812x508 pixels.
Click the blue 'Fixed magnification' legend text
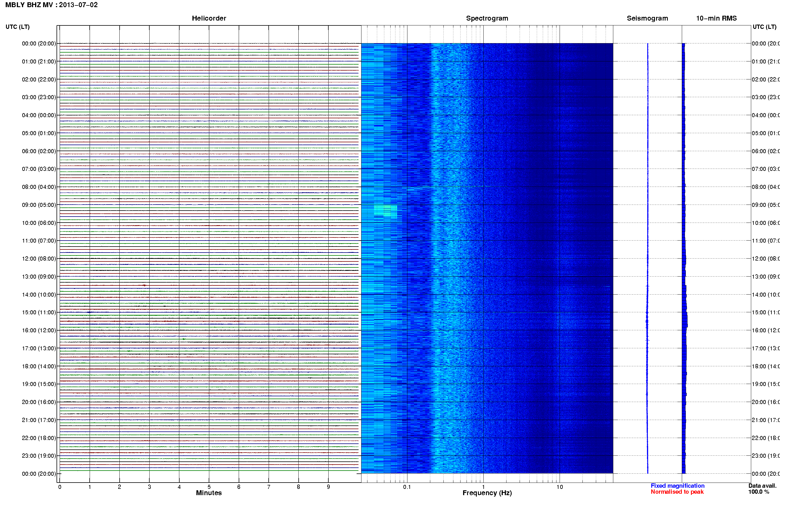coord(678,486)
